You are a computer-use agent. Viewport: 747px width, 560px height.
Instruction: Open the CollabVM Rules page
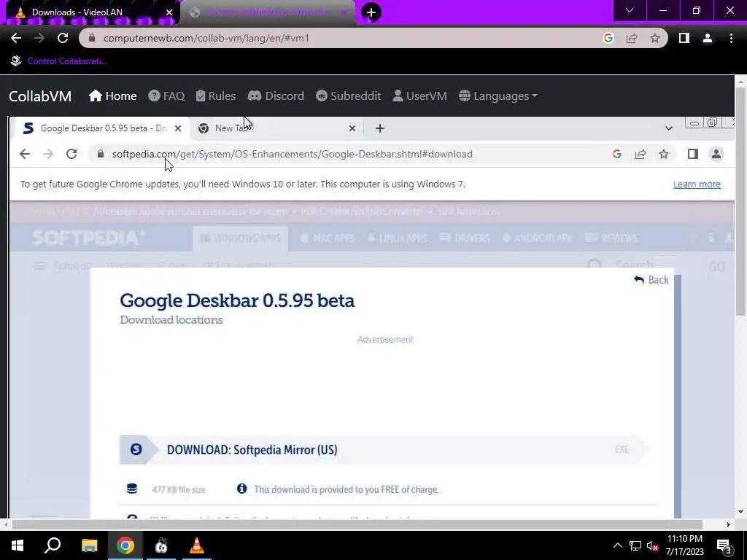216,96
